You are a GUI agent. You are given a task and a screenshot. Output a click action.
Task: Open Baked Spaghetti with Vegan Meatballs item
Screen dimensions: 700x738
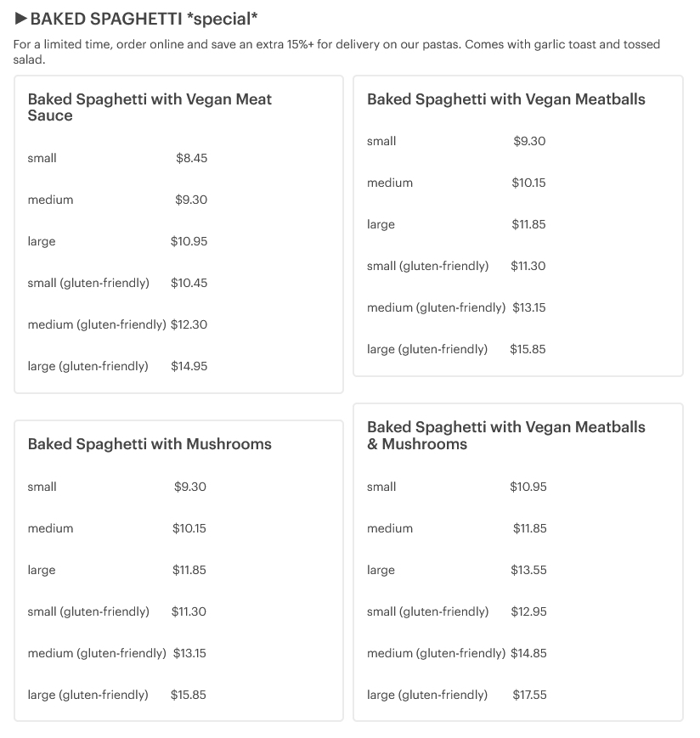(x=505, y=99)
